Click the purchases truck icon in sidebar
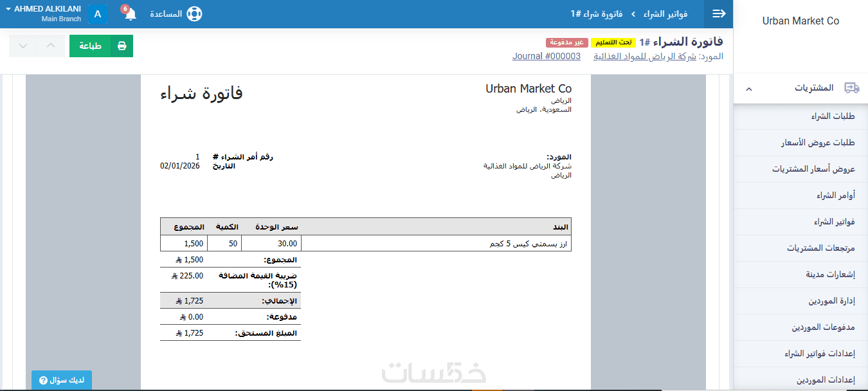 (852, 87)
